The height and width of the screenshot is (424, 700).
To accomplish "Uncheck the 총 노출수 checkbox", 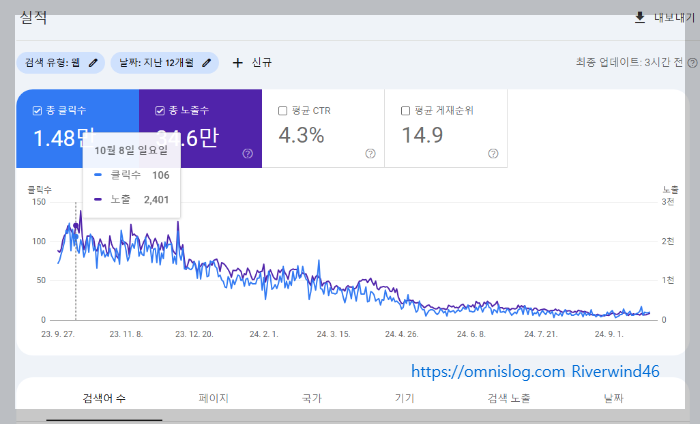I will pyautogui.click(x=160, y=110).
